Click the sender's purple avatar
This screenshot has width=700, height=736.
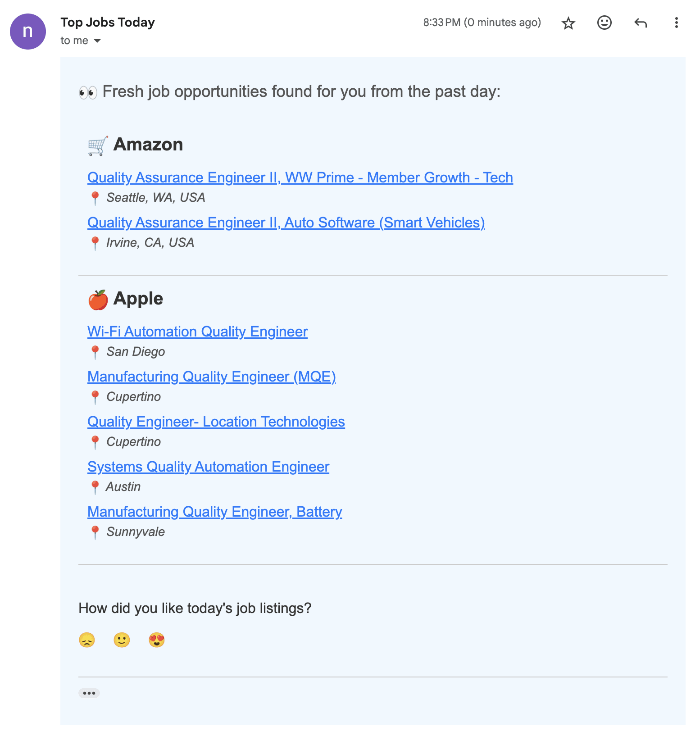click(27, 31)
